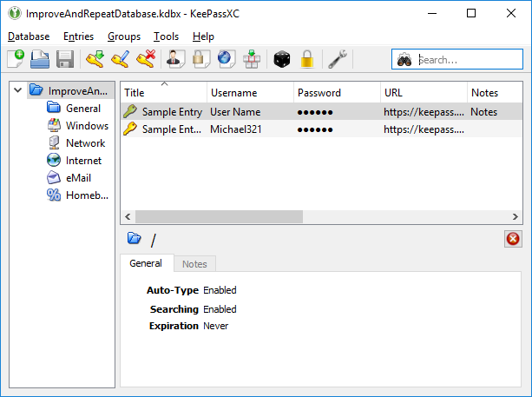The image size is (532, 397).
Task: Click the Searching Enabled value
Action: pos(220,309)
